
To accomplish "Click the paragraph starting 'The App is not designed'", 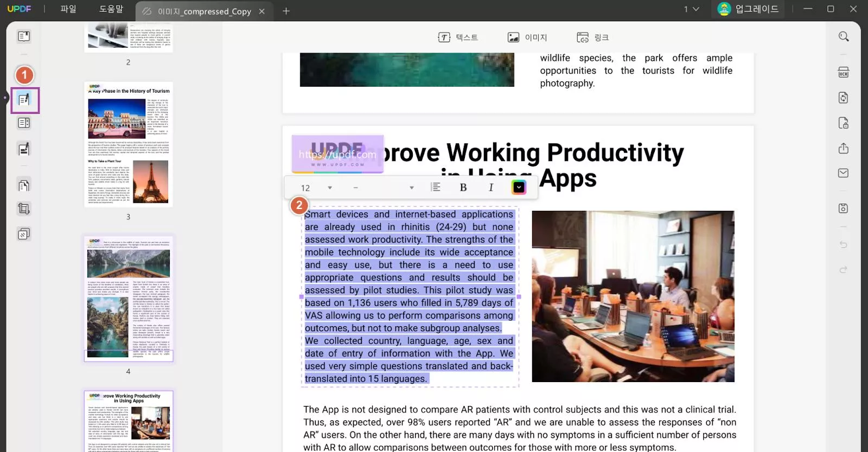I will tap(520, 429).
